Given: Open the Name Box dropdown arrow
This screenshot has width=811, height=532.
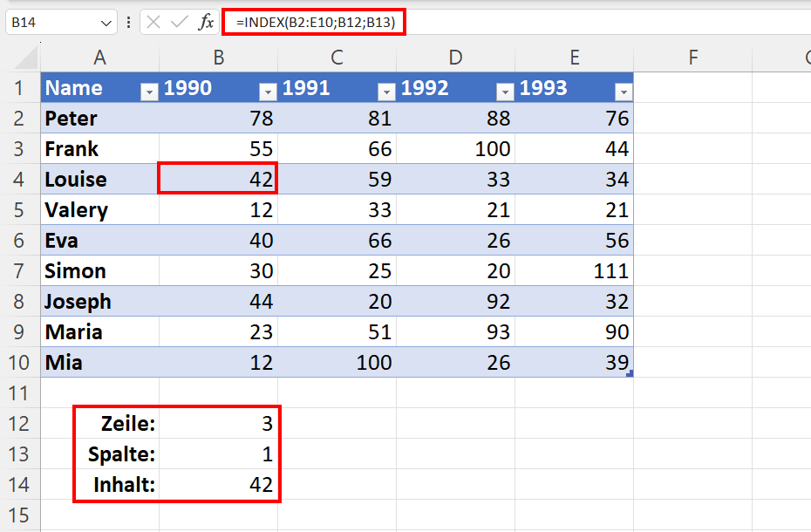Looking at the screenshot, I should tap(106, 23).
